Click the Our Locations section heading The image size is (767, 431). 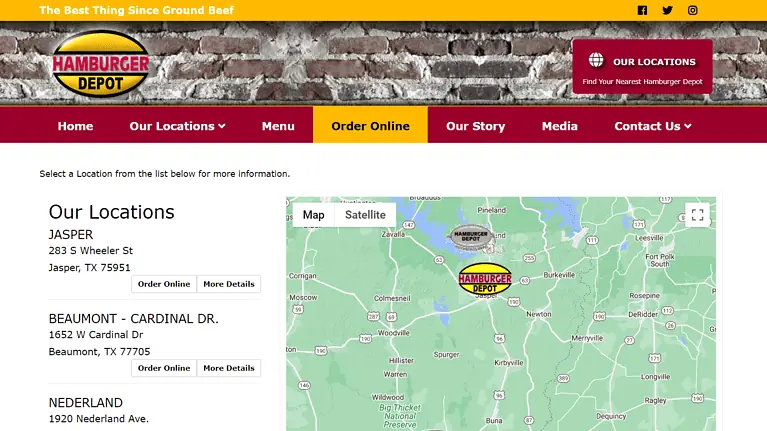(x=112, y=212)
